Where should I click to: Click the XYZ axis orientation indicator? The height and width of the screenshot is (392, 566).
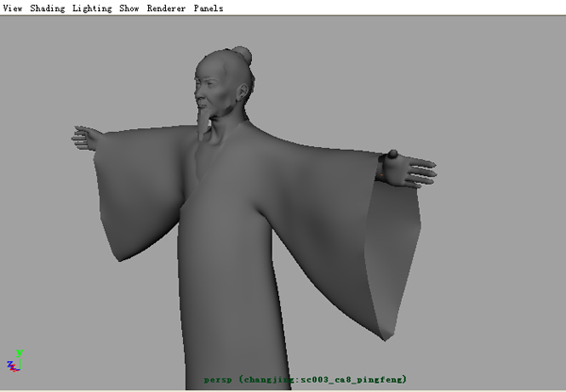(15, 361)
